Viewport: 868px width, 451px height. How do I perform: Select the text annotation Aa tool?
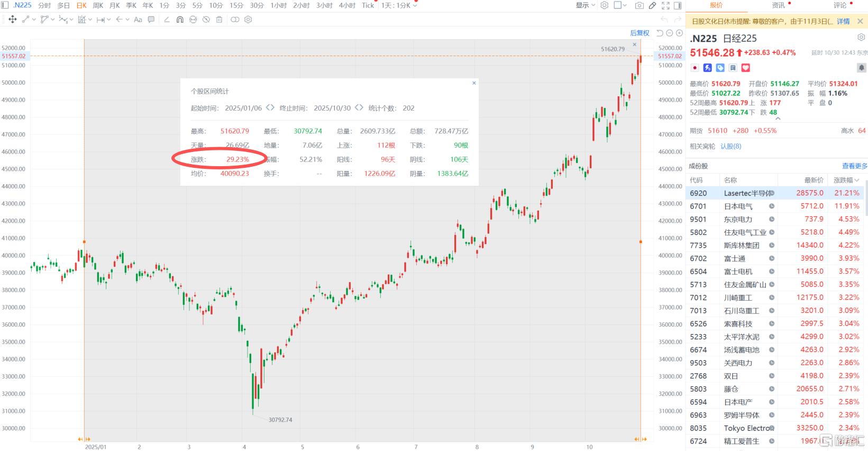click(x=138, y=20)
